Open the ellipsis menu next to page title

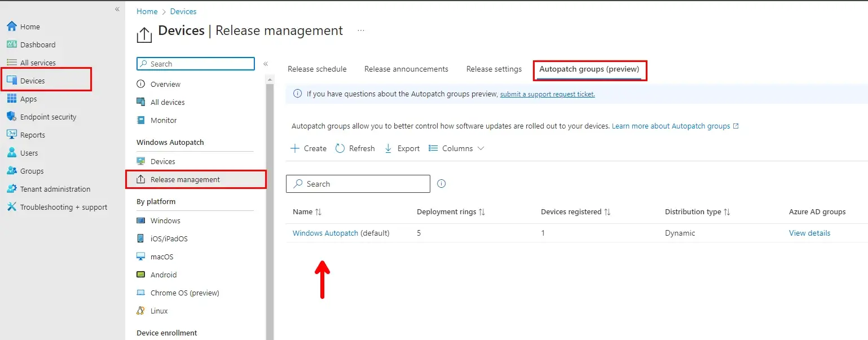pyautogui.click(x=361, y=30)
